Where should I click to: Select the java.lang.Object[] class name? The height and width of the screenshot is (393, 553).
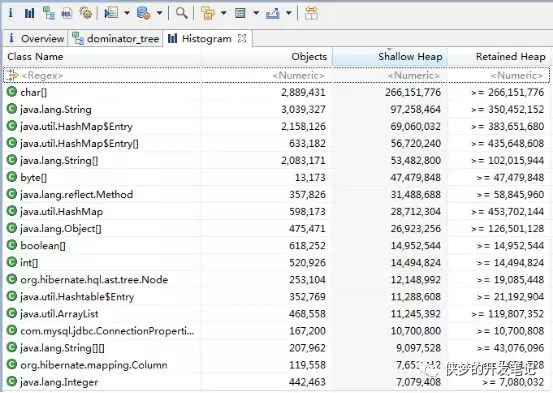click(61, 229)
